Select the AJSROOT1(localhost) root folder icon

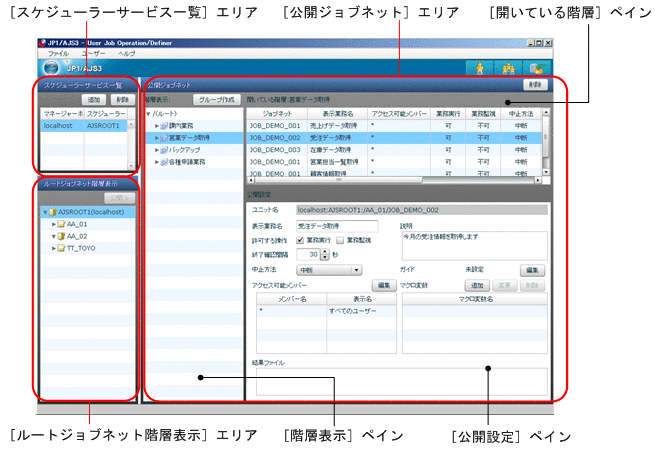pyautogui.click(x=52, y=212)
